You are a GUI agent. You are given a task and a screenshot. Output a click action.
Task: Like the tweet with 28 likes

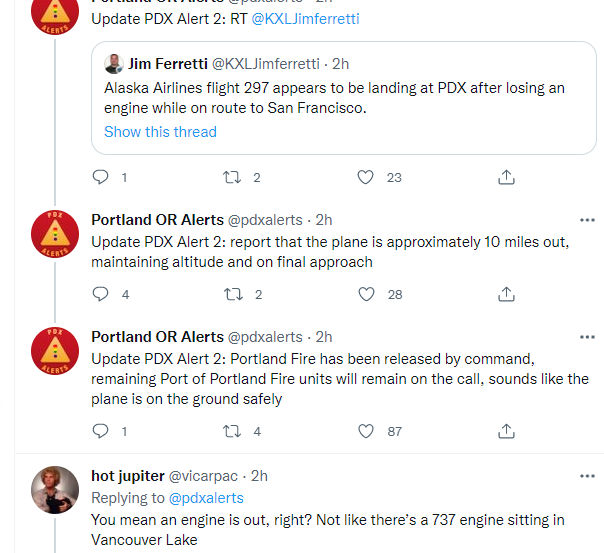coord(366,294)
